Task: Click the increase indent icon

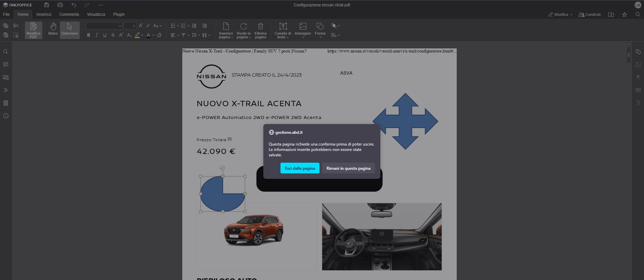Action: tap(204, 26)
